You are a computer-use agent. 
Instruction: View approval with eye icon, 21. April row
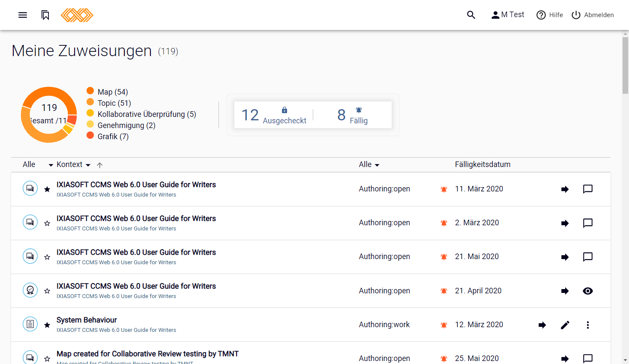[x=588, y=291]
